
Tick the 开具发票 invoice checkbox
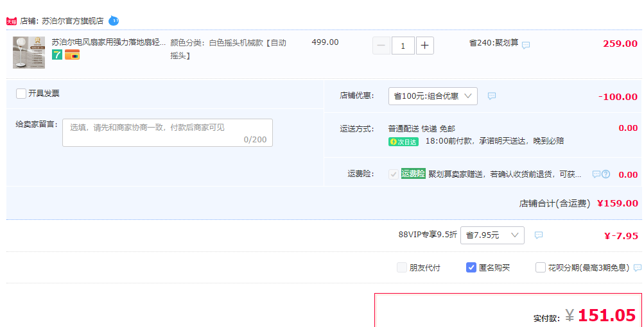pos(21,94)
